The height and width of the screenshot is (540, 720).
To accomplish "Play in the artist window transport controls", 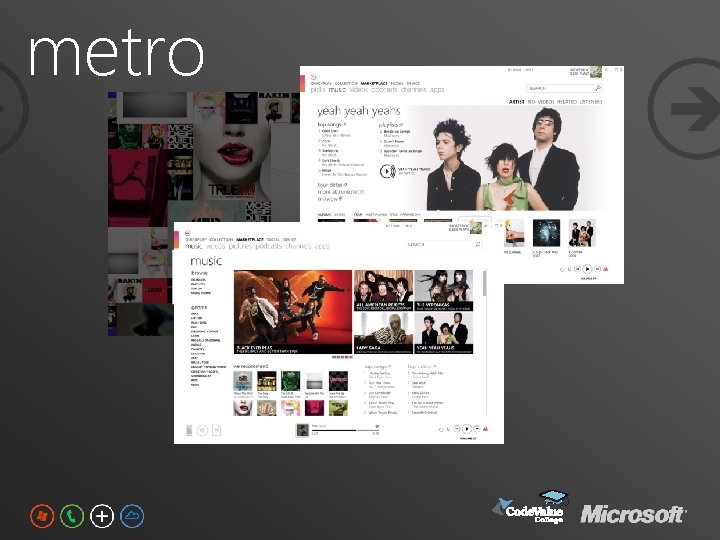I will (x=587, y=269).
